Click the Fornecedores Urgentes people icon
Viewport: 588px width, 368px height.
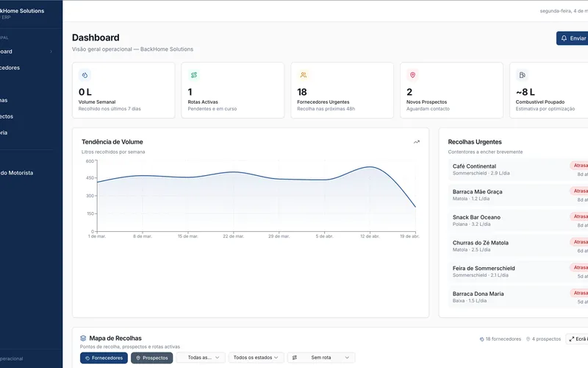coord(304,75)
